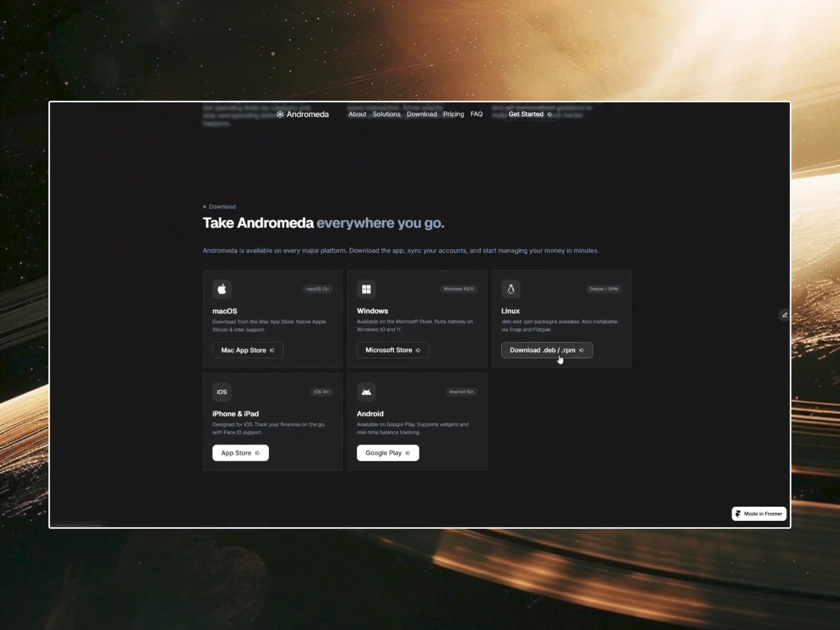
Task: Click the iOS 16+ version badge
Action: (x=321, y=392)
